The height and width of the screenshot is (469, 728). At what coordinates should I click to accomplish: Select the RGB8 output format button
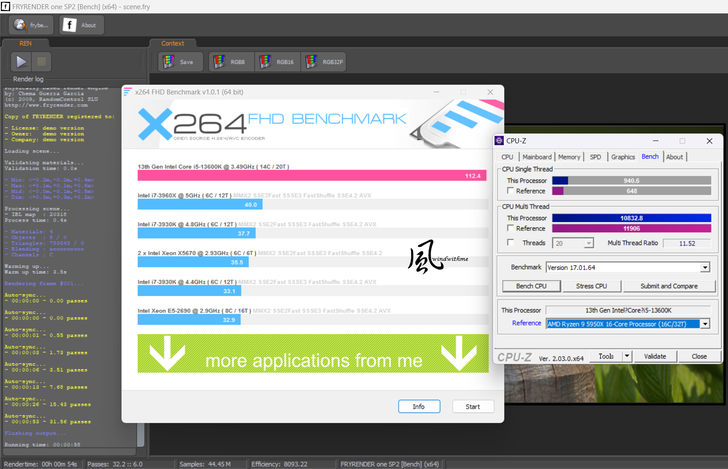click(x=231, y=62)
